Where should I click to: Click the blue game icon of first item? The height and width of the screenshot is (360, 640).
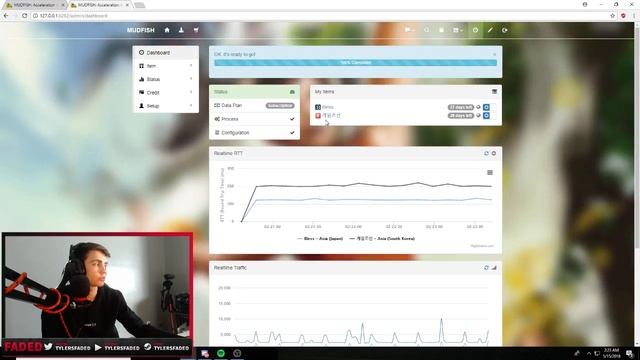coord(318,107)
